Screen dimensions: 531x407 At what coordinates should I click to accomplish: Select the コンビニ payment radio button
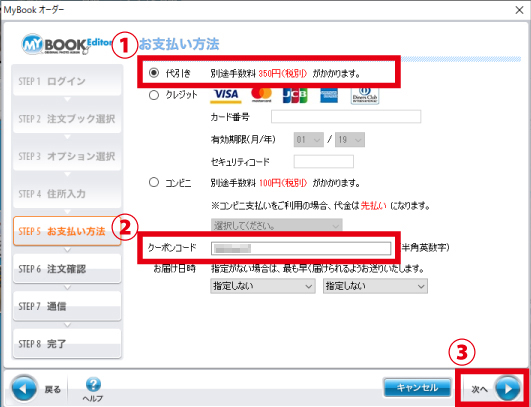pyautogui.click(x=154, y=183)
